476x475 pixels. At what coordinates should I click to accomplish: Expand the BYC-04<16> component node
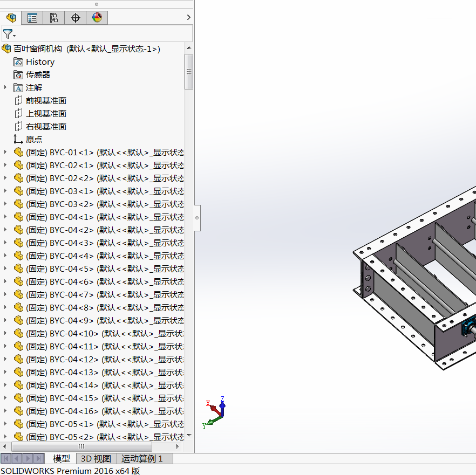point(5,411)
